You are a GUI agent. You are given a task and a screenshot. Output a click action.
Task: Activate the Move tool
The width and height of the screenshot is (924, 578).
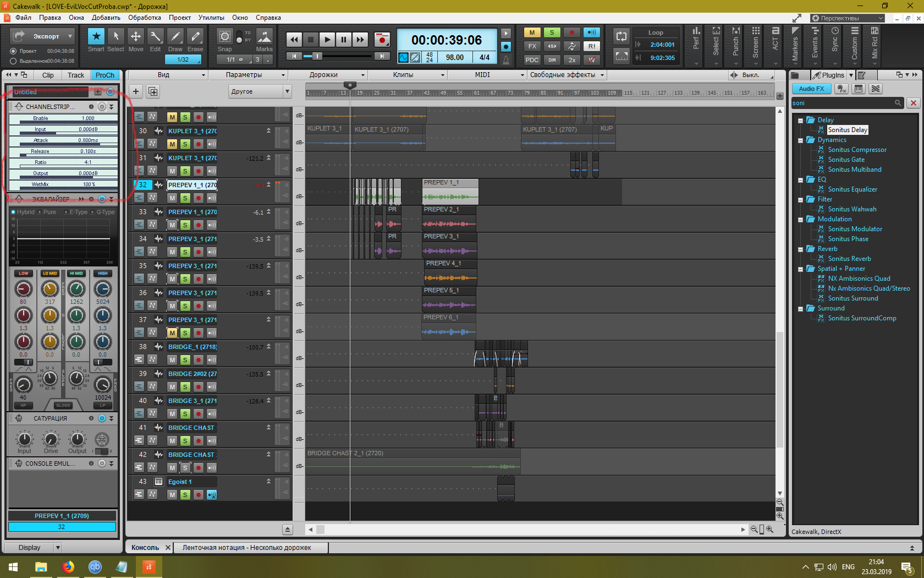tap(135, 36)
